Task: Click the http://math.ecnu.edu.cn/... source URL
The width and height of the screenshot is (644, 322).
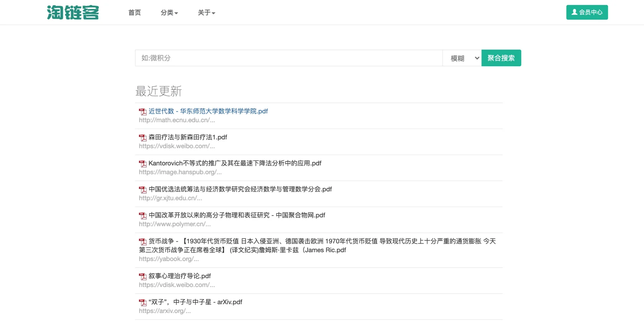Action: pyautogui.click(x=177, y=120)
